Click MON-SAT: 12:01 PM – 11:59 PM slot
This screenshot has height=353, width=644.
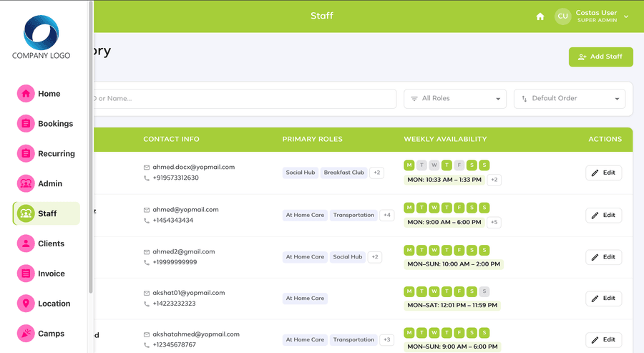click(452, 305)
